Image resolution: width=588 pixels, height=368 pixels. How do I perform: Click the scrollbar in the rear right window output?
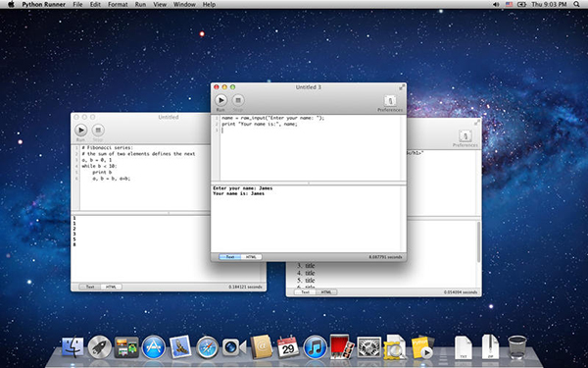478,242
